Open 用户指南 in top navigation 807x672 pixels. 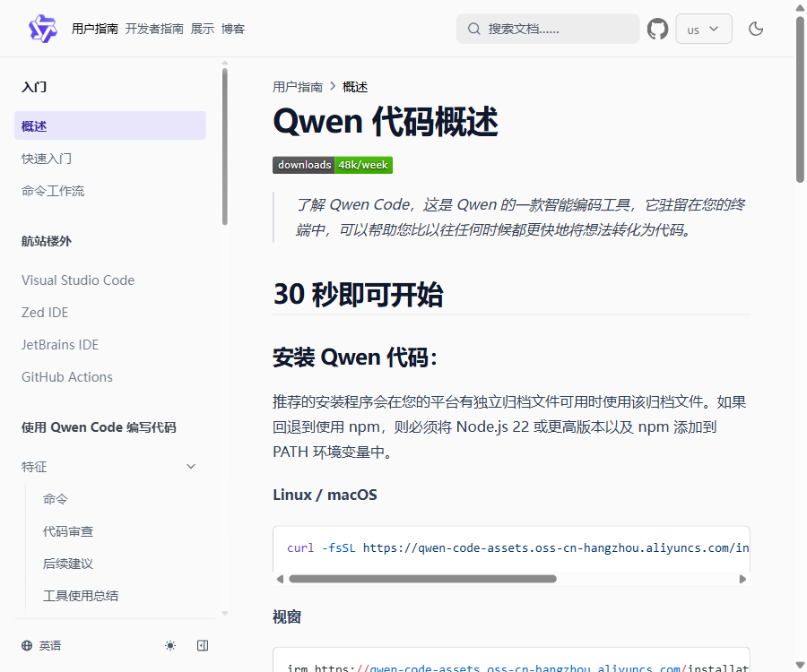[95, 29]
